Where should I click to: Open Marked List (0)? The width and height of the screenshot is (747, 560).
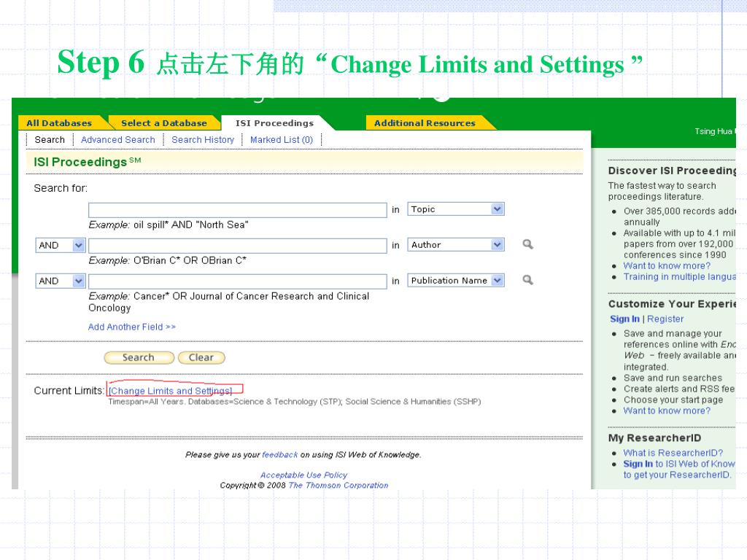(x=282, y=139)
